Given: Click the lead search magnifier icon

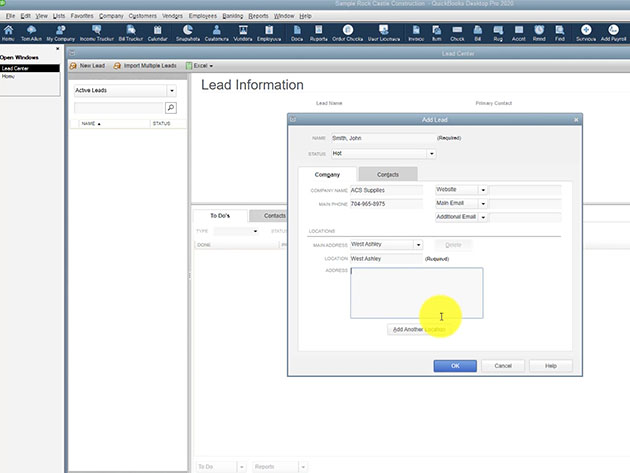Looking at the screenshot, I should click(x=171, y=108).
